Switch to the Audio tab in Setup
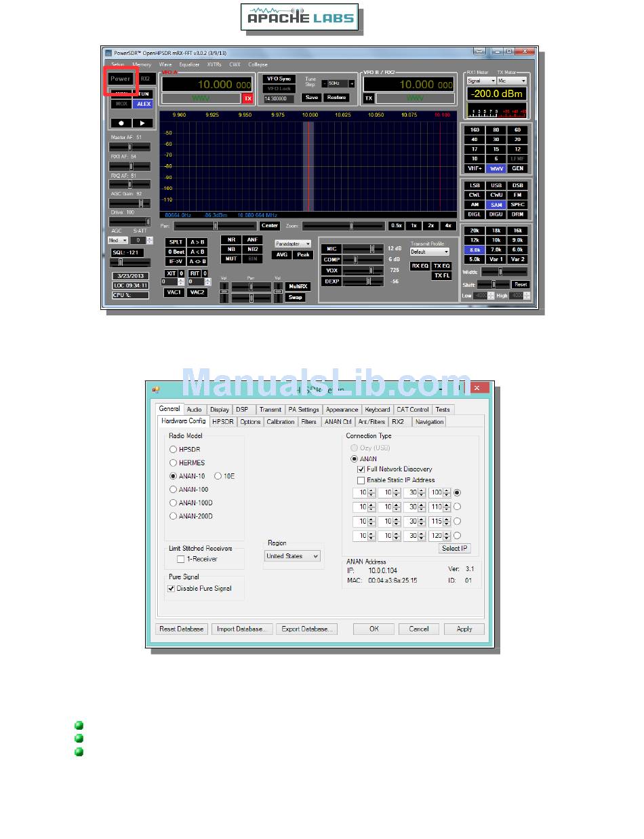Image resolution: width=644 pixels, height=839 pixels. tap(195, 410)
